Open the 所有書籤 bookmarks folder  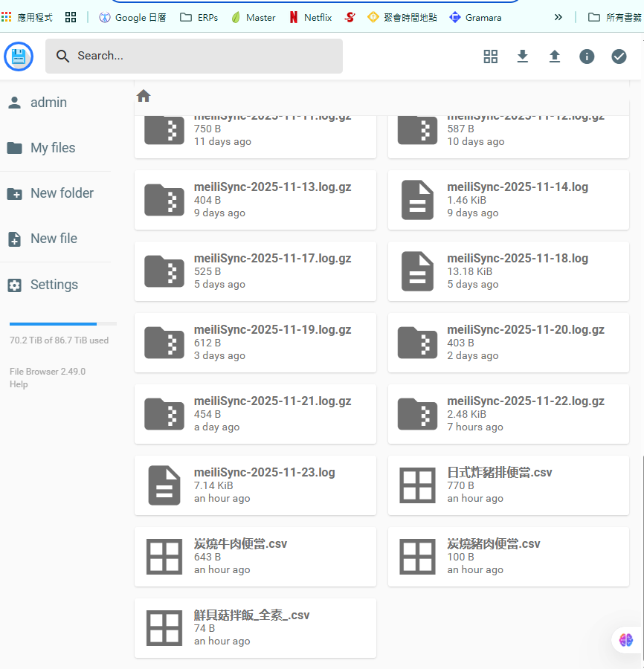(x=614, y=17)
